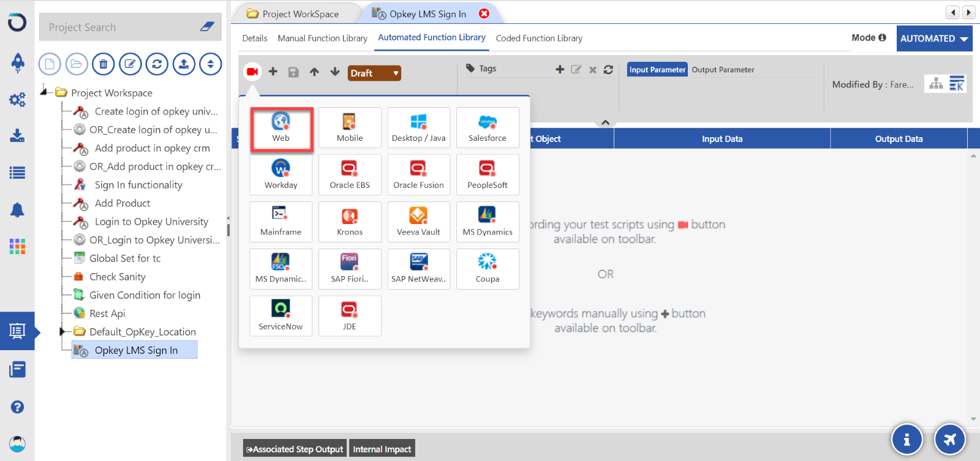The image size is (980, 461).
Task: Select the SAP Fiori recorder
Action: click(350, 269)
